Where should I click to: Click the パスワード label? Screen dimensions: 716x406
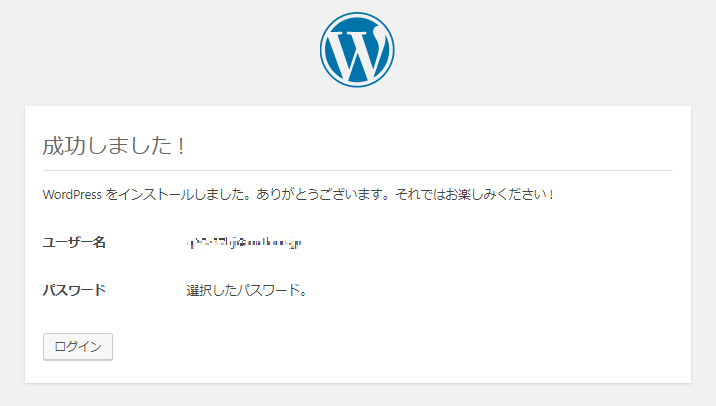[74, 291]
